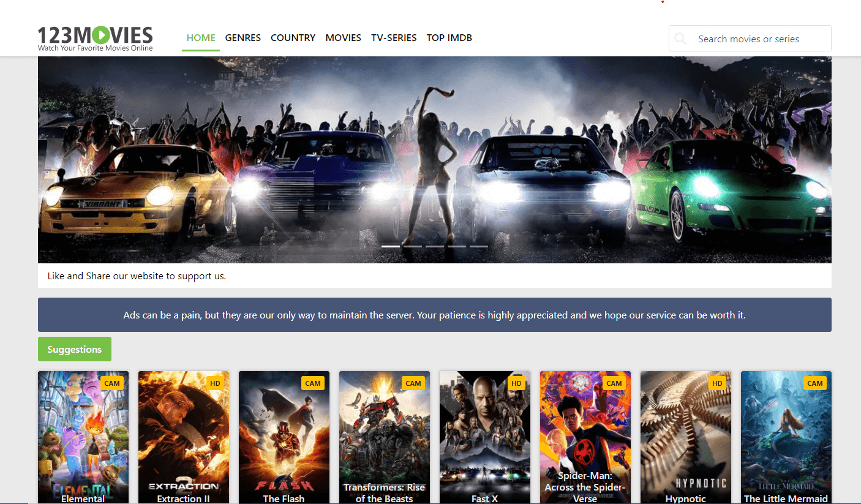This screenshot has height=504, width=861.
Task: Click the CAM badge on The Flash
Action: tap(313, 383)
